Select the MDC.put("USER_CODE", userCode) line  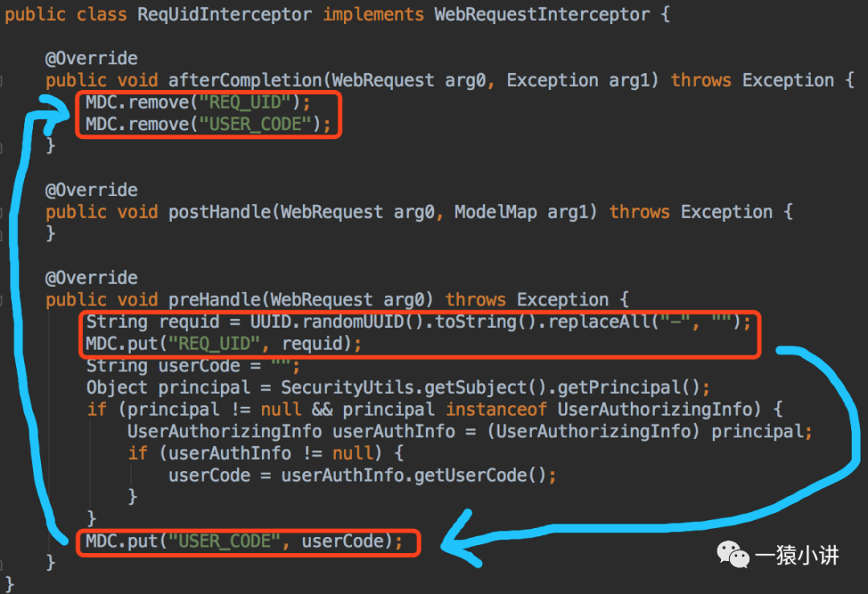[x=244, y=541]
